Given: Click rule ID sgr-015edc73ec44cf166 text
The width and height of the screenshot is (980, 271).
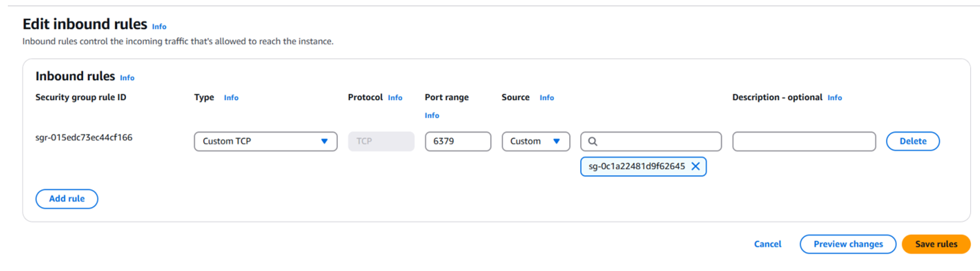Looking at the screenshot, I should point(84,138).
